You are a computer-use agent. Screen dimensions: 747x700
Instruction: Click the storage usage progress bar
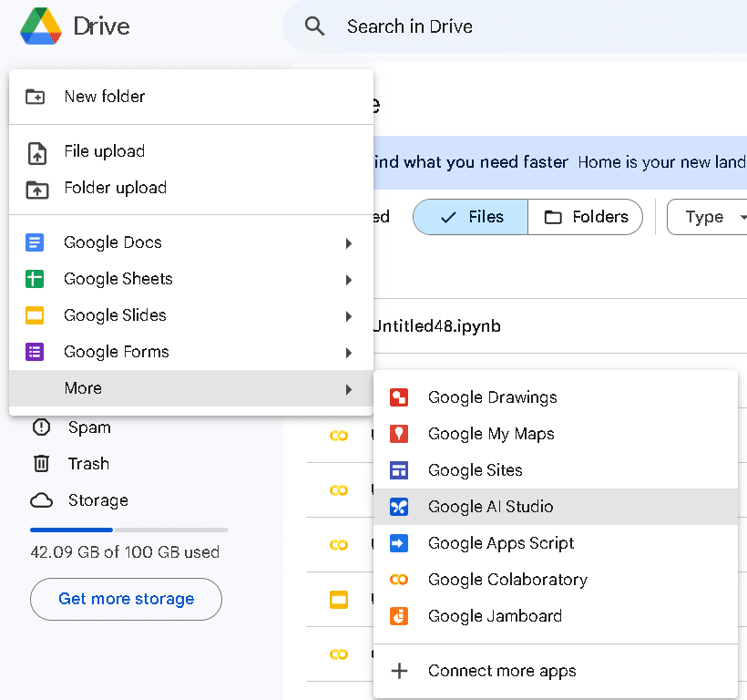pyautogui.click(x=129, y=530)
